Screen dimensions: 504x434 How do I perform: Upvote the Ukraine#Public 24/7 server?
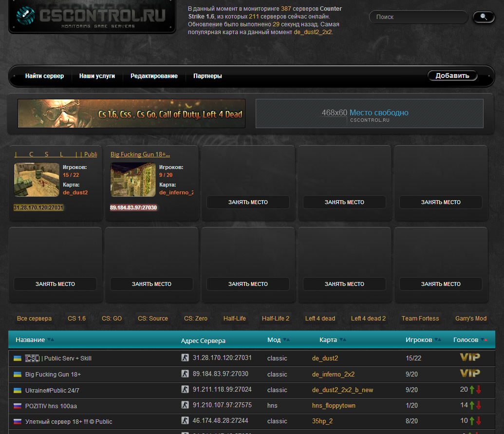coord(471,390)
